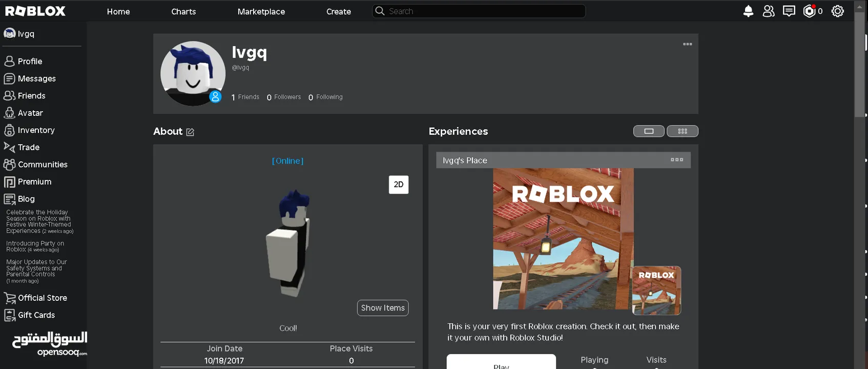The width and height of the screenshot is (868, 369).
Task: Click the Join Date value 10/18/2017
Action: click(x=224, y=361)
